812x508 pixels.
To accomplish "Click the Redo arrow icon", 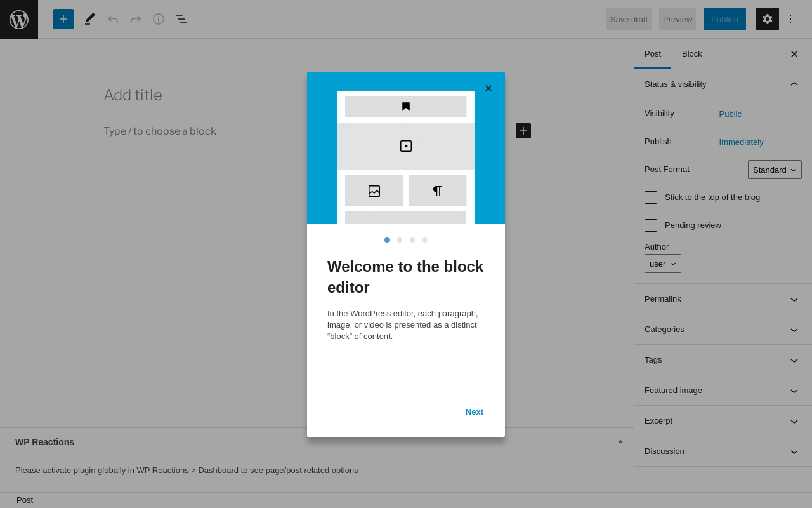I will point(136,19).
